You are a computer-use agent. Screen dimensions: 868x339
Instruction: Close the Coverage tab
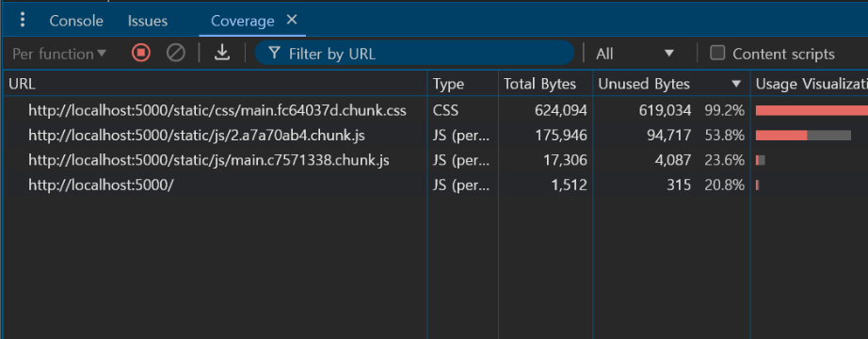pos(292,21)
